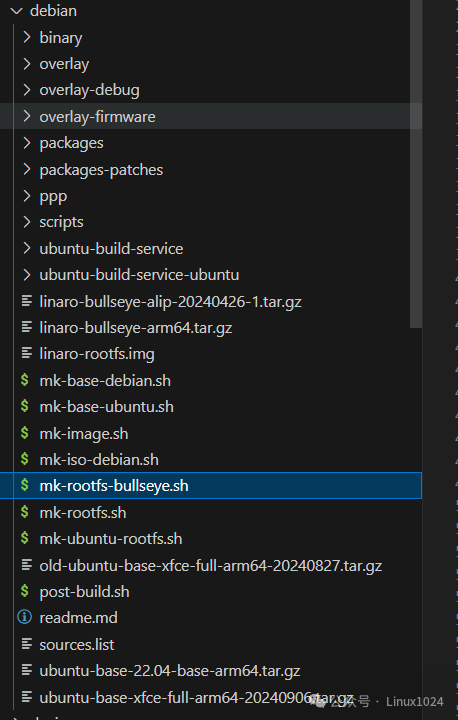Open ubuntu-base-22.04-base-arm64.tar.gz file name
Image resolution: width=458 pixels, height=720 pixels.
[170, 671]
